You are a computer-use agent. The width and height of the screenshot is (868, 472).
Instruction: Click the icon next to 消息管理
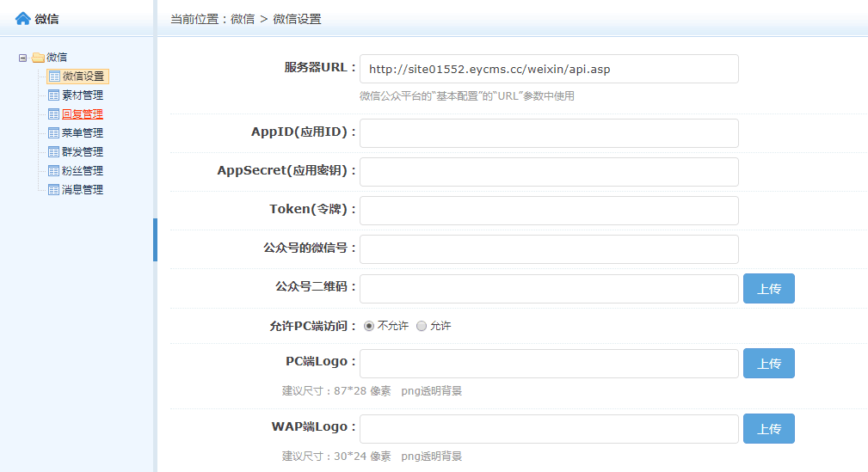point(54,190)
